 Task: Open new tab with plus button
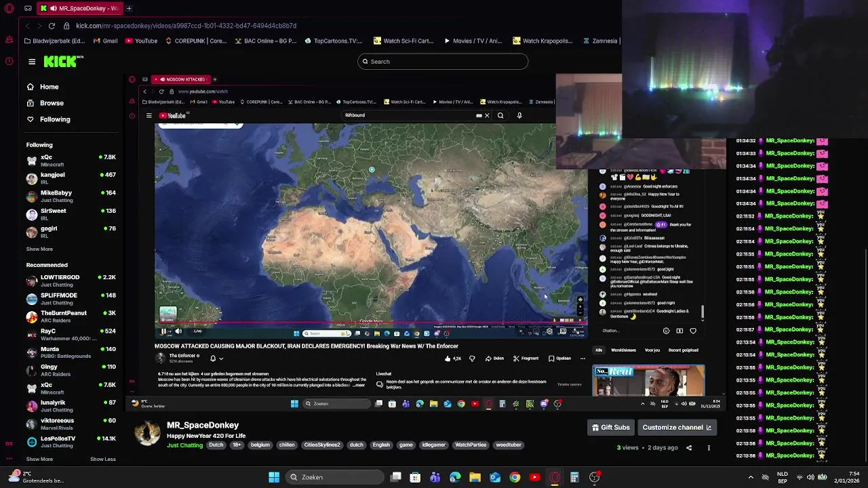coord(129,9)
